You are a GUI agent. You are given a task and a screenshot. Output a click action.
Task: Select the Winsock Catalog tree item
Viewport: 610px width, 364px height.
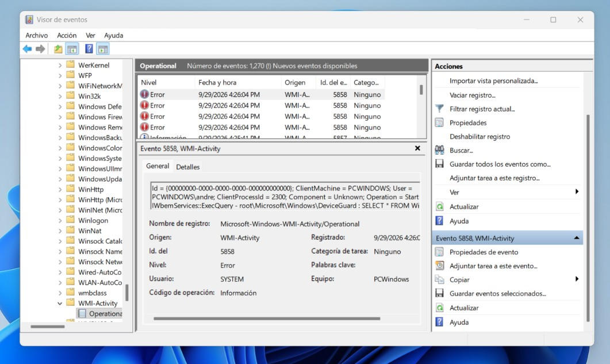click(100, 241)
